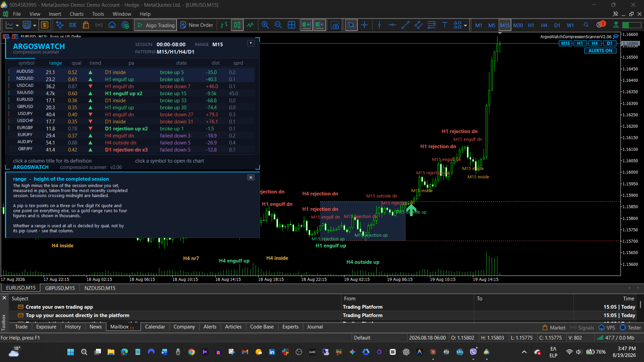The width and height of the screenshot is (644, 362).
Task: Open the Insert menu
Action: 55,14
